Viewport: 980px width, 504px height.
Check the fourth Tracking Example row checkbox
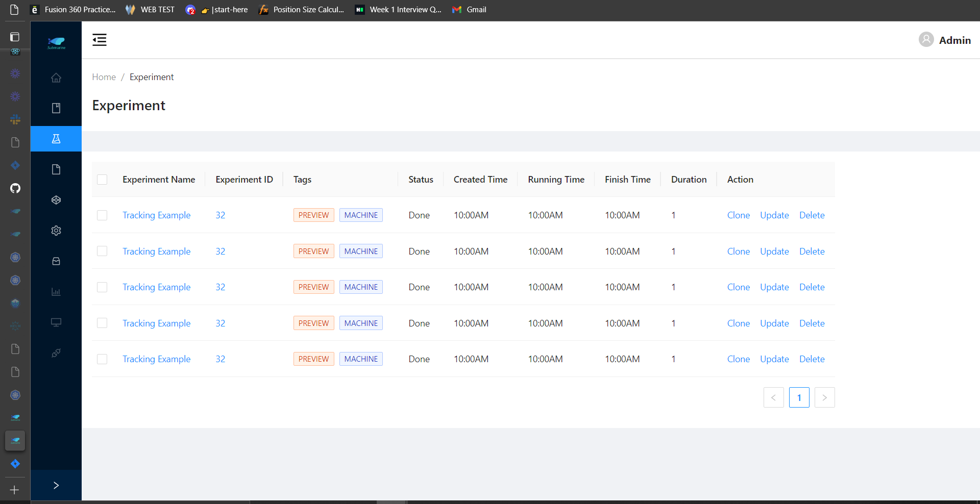click(x=102, y=323)
